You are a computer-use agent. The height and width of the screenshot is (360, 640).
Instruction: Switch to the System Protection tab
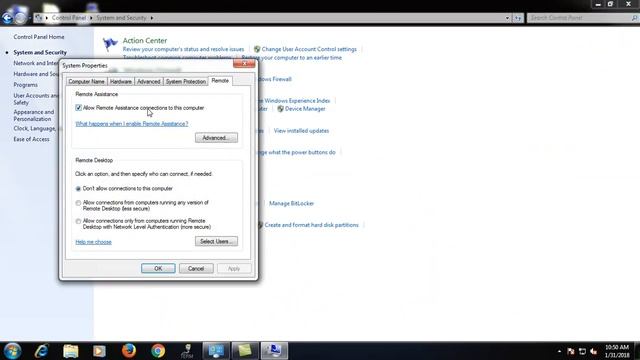point(186,82)
